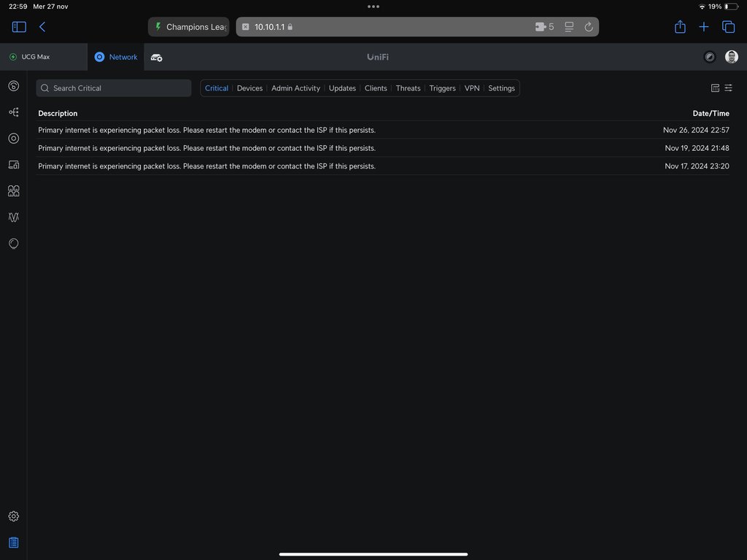Open the user profile avatar
Viewport: 747px width, 560px height.
point(731,57)
